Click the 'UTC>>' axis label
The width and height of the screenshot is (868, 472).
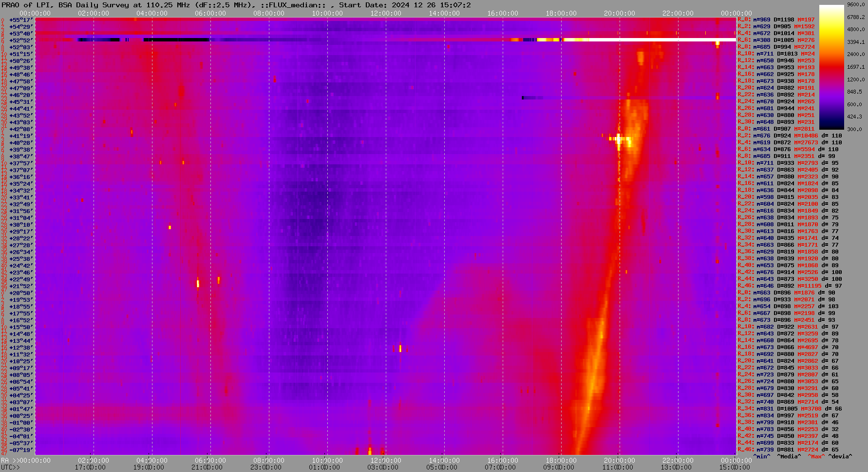coord(11,467)
